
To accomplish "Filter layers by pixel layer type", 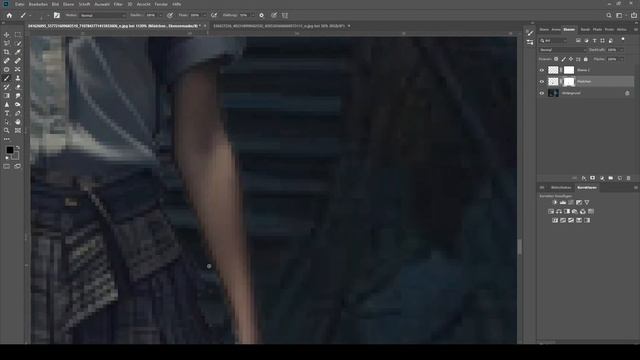I will click(x=578, y=40).
